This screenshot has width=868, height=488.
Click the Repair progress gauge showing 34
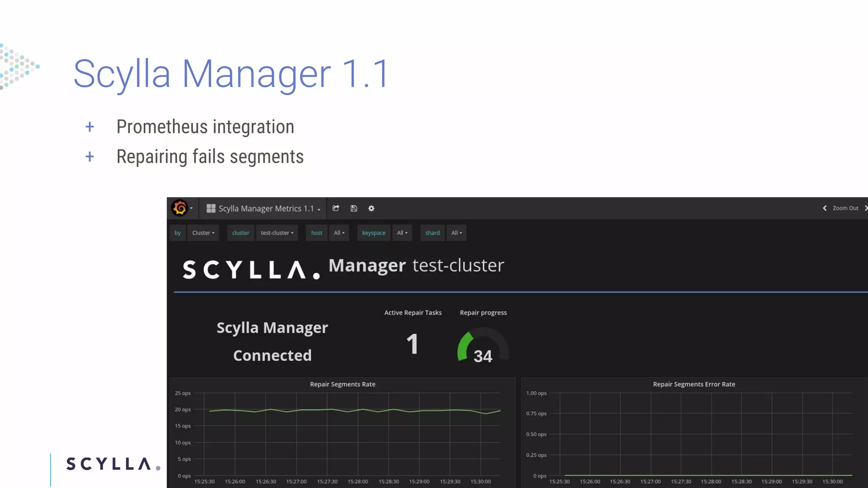[x=483, y=346]
